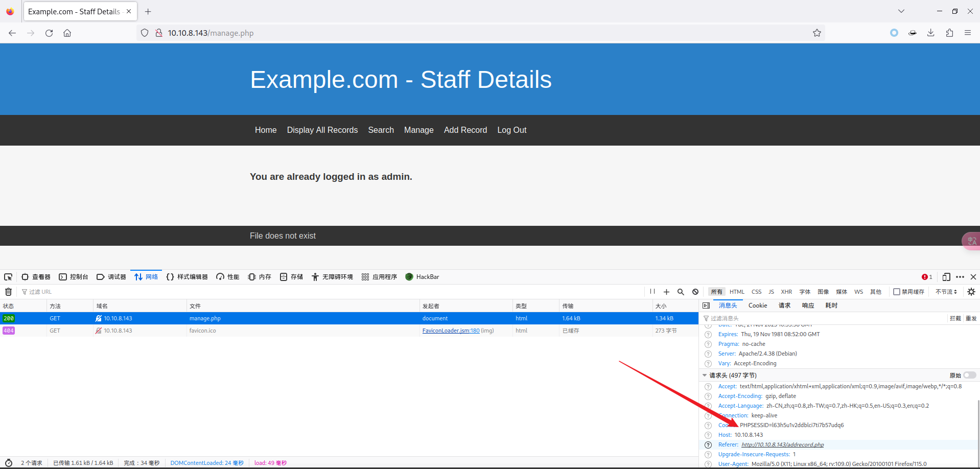Open network settings gear icon
Screen dimensions: 980x469
[x=971, y=292]
